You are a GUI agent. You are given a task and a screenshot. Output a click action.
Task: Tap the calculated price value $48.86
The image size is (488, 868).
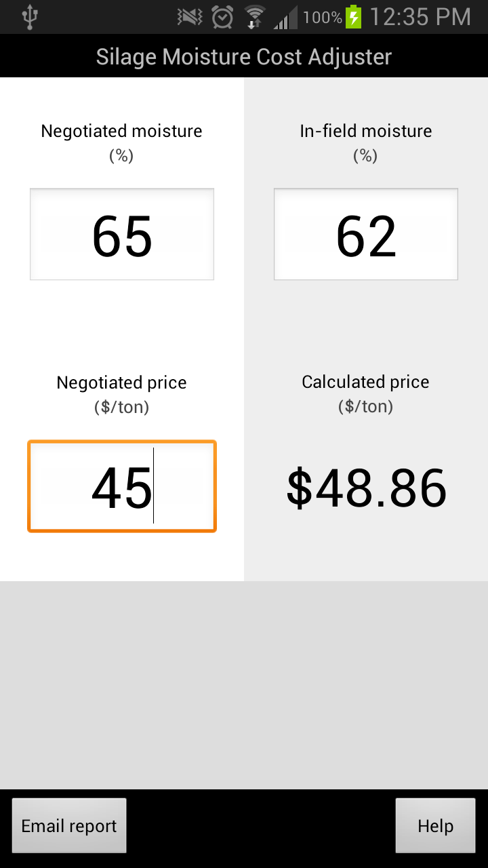coord(366,488)
